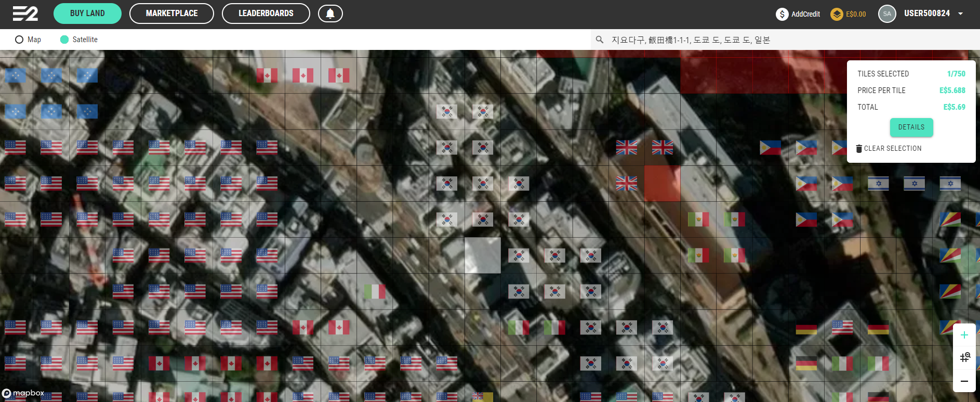Click the AddCredit link

(805, 14)
